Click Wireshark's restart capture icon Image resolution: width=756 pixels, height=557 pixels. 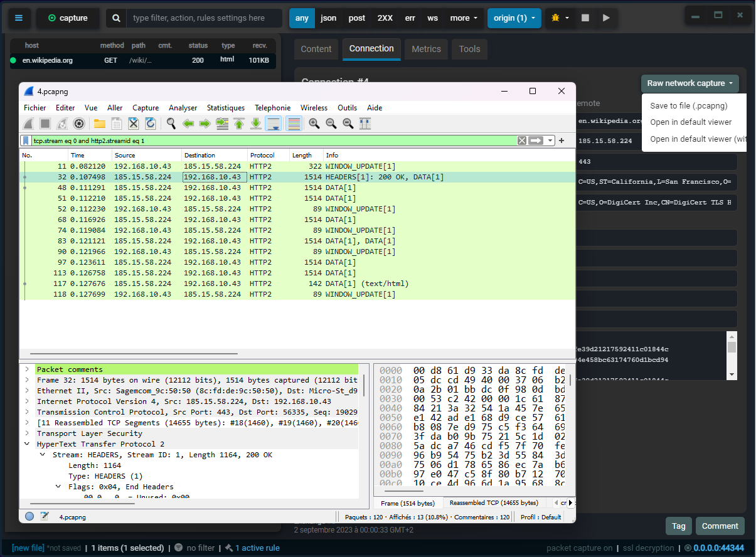pos(62,124)
